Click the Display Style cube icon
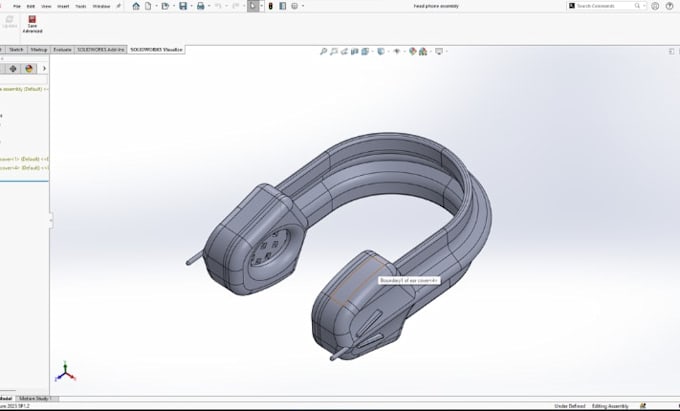680x411 pixels. pos(381,52)
